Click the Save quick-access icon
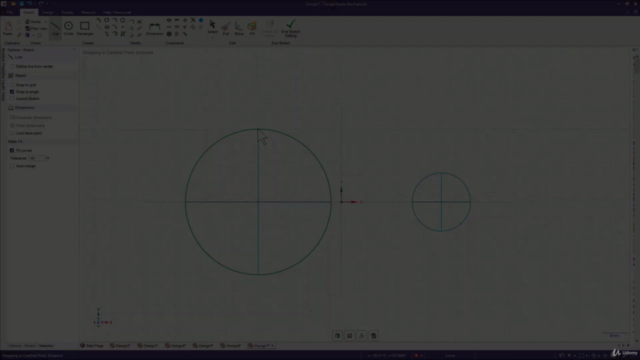The width and height of the screenshot is (640, 360). [21, 4]
